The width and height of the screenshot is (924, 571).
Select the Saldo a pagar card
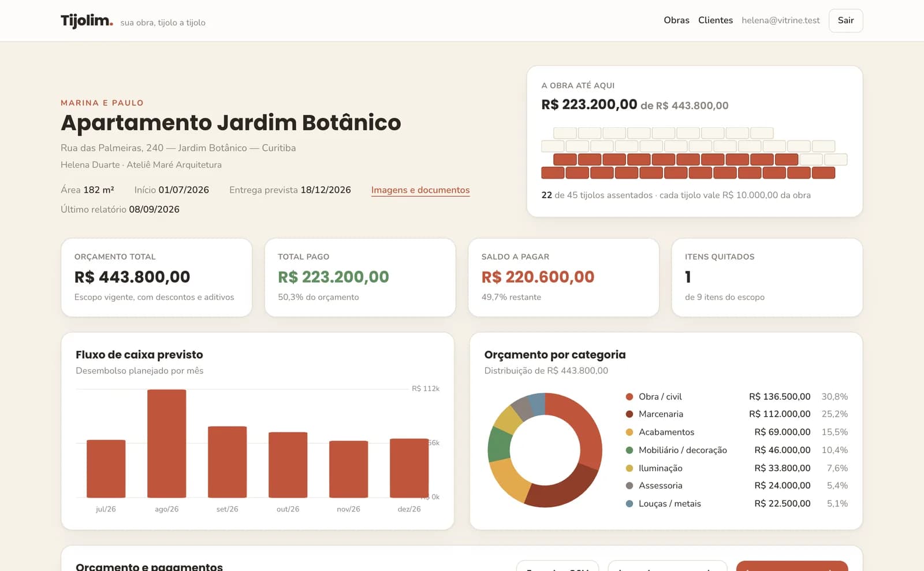[564, 277]
